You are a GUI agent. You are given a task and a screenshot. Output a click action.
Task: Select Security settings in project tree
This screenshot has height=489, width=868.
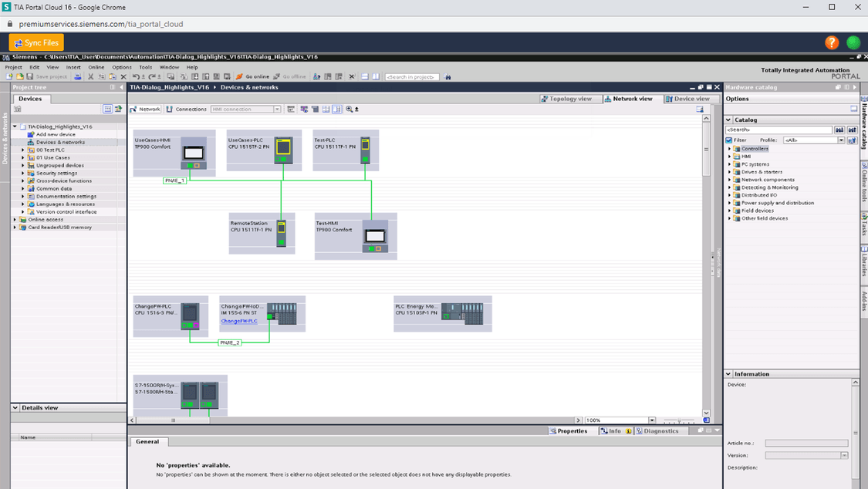coord(56,173)
